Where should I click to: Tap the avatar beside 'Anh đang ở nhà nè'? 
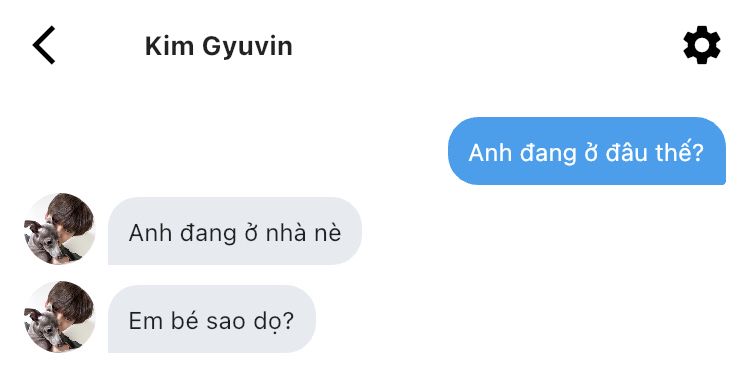click(x=59, y=229)
